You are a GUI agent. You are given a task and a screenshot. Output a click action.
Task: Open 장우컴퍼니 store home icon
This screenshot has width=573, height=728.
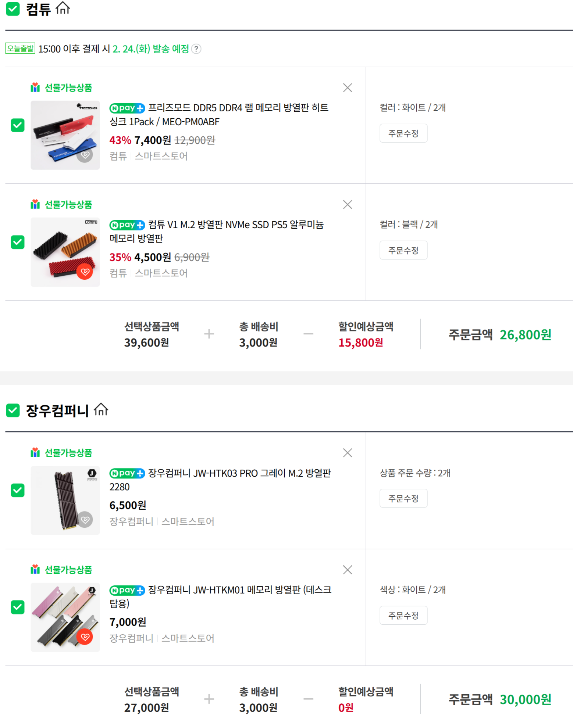(101, 409)
